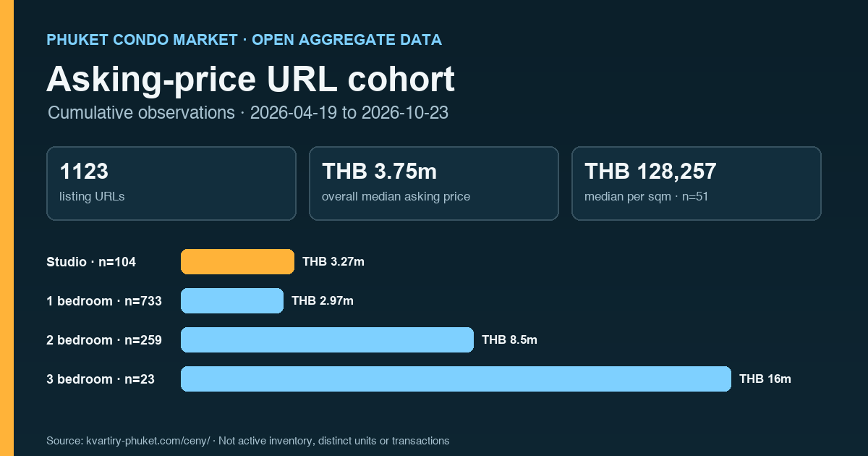Click the 1 bedroom blue bar
This screenshot has width=868, height=456.
231,301
